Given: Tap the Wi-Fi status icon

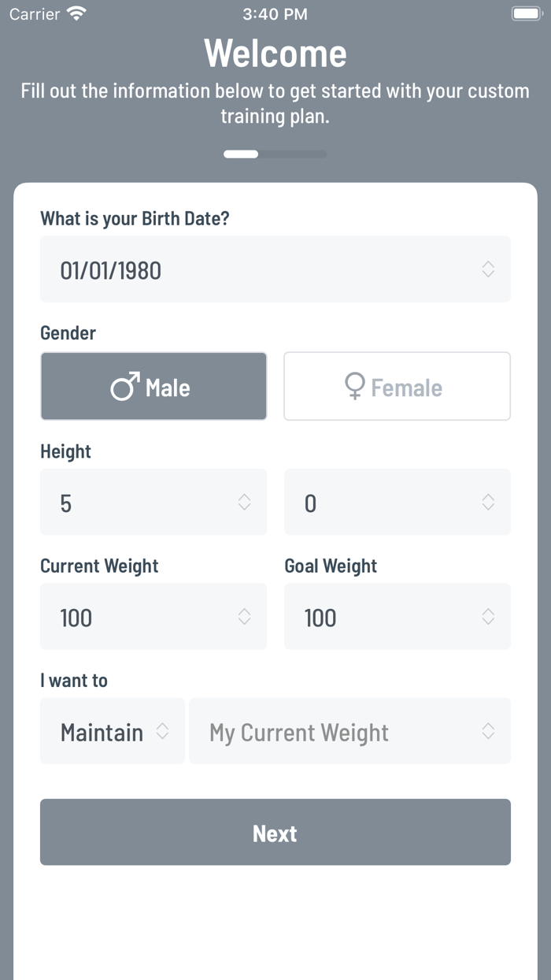Looking at the screenshot, I should (76, 13).
